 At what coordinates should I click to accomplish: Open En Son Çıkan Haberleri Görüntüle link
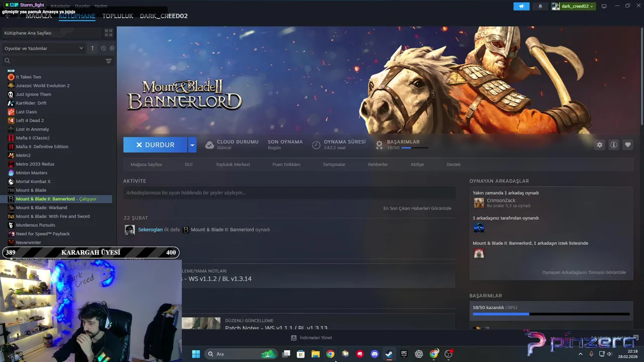coord(417,208)
